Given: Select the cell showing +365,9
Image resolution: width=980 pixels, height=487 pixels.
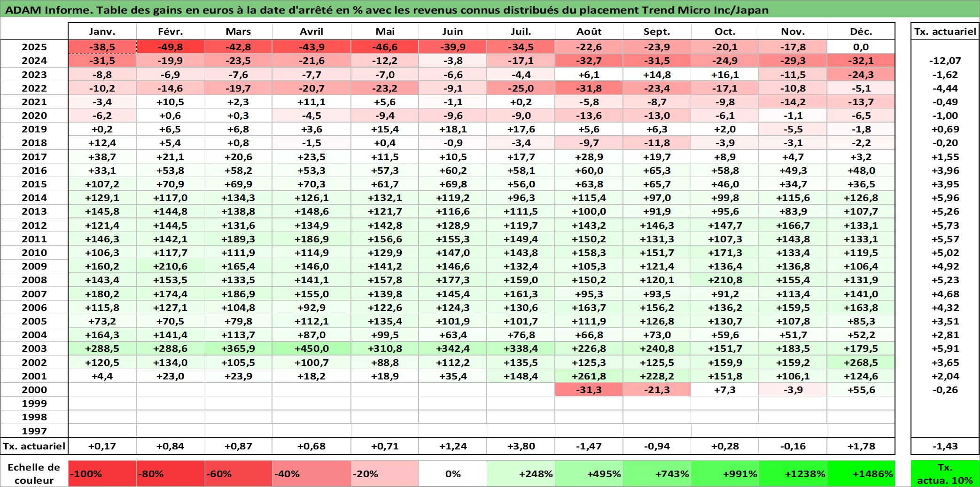Looking at the screenshot, I should point(238,348).
